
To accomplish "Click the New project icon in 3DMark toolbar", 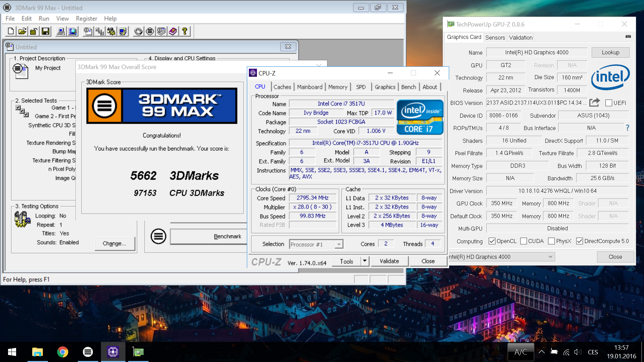I will 11,32.
